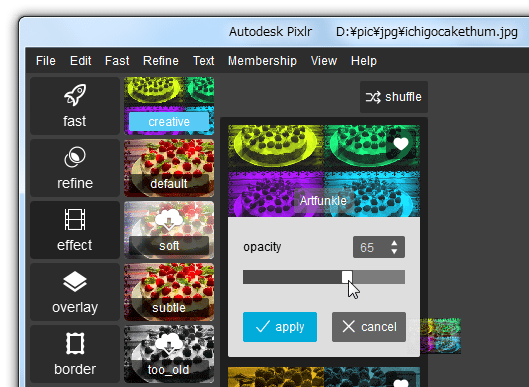Cancel the opacity adjustment
Viewport: 529px width, 387px height.
pyautogui.click(x=369, y=327)
